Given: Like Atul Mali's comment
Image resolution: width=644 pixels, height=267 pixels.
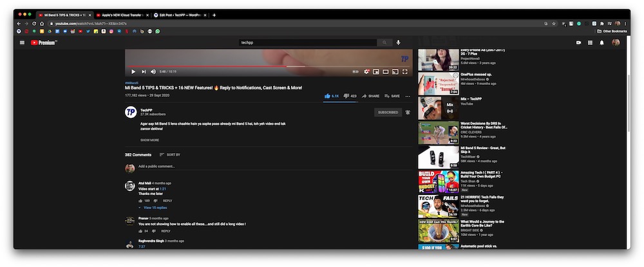Looking at the screenshot, I should tap(140, 201).
